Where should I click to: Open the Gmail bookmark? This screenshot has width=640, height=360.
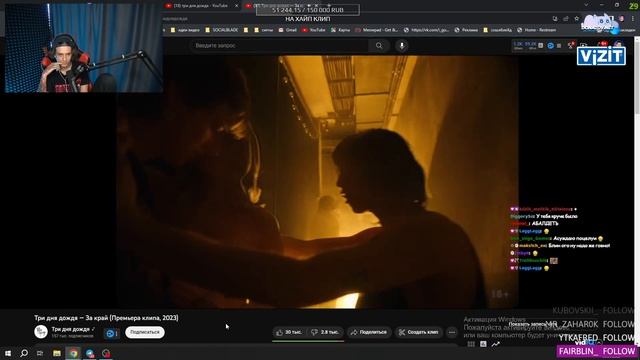pos(288,30)
